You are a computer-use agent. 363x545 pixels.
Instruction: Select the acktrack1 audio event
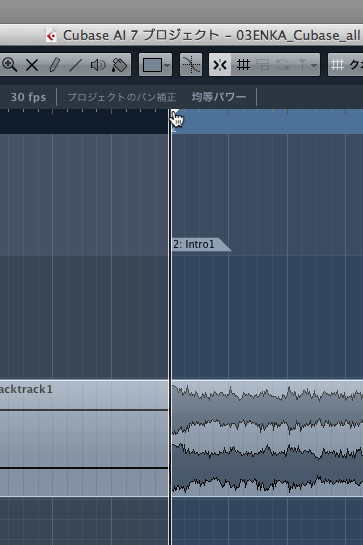(83, 438)
